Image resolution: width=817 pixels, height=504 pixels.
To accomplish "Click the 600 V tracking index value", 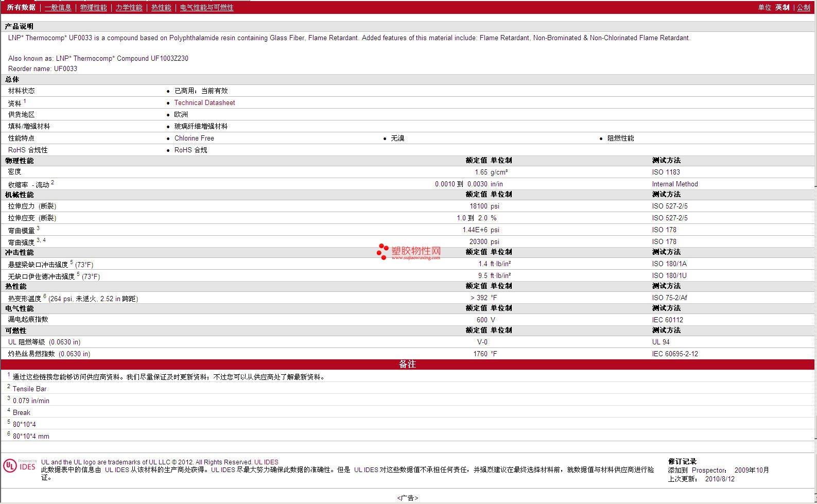I will click(x=486, y=320).
